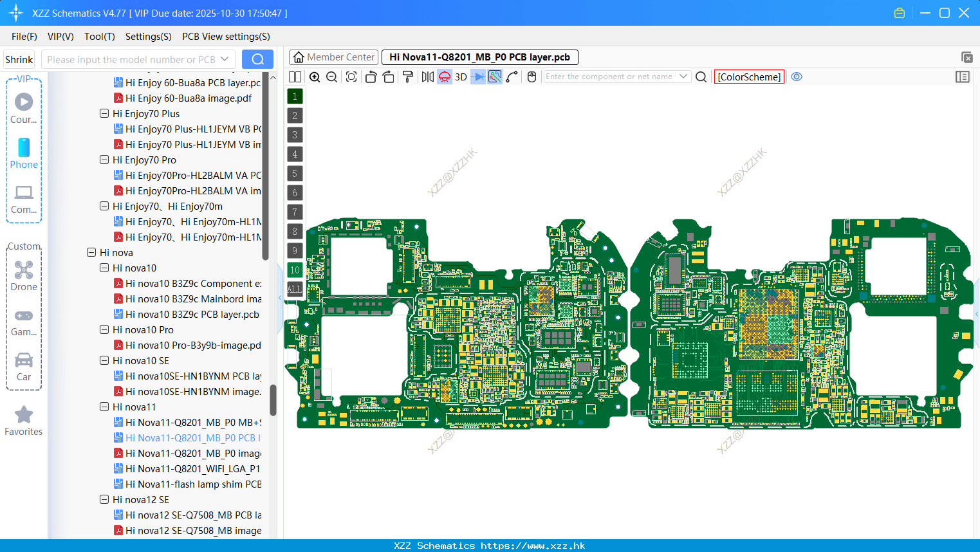Collapse the Hi Enjoy70 Pro folder
Screen dimensions: 980x552
click(x=104, y=160)
